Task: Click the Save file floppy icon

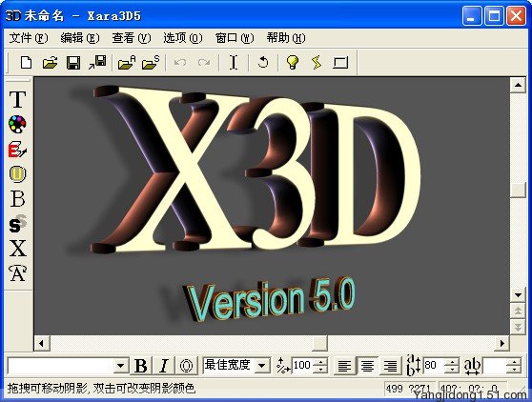Action: [73, 63]
